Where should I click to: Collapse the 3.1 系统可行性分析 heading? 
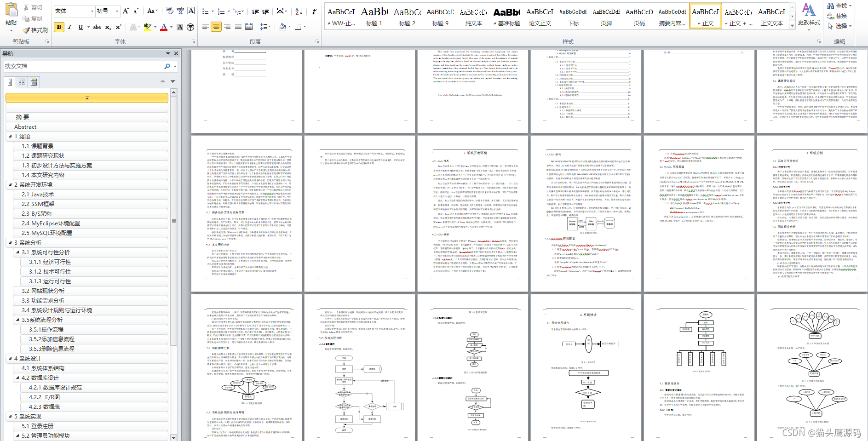(17, 252)
